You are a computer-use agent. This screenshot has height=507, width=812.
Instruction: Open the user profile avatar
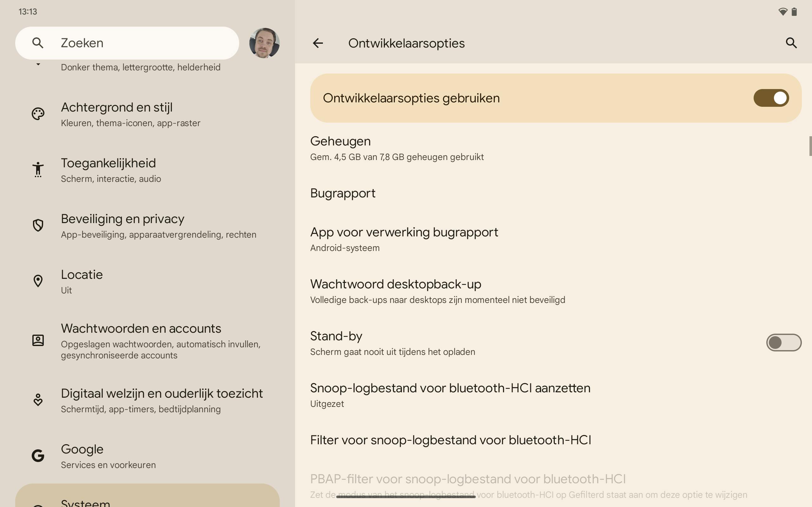264,43
